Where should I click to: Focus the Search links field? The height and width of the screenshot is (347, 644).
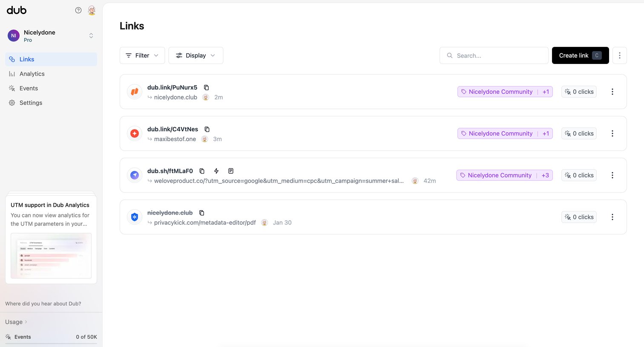point(494,55)
